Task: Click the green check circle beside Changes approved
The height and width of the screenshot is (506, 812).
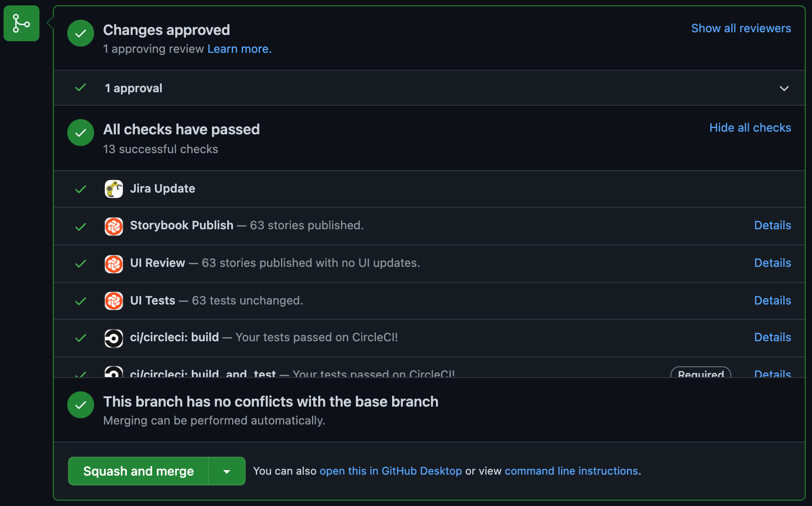Action: 81,33
